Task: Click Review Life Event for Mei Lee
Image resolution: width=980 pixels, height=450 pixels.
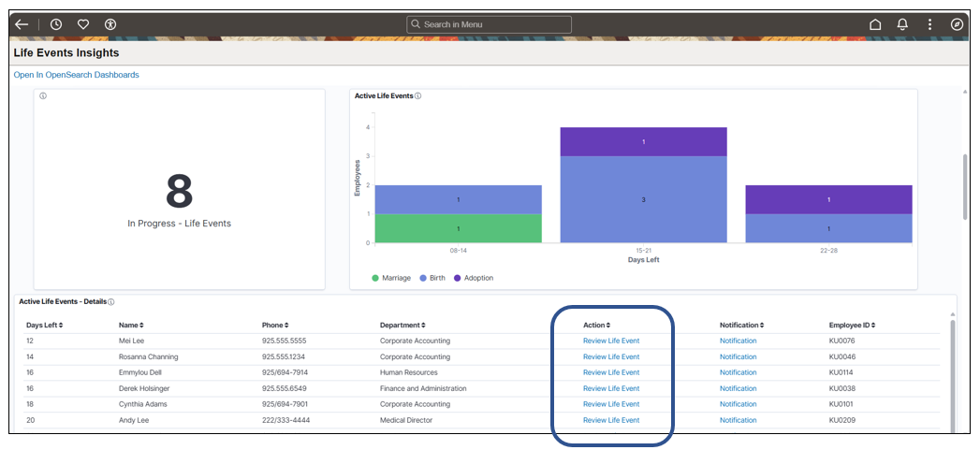Action: tap(611, 341)
